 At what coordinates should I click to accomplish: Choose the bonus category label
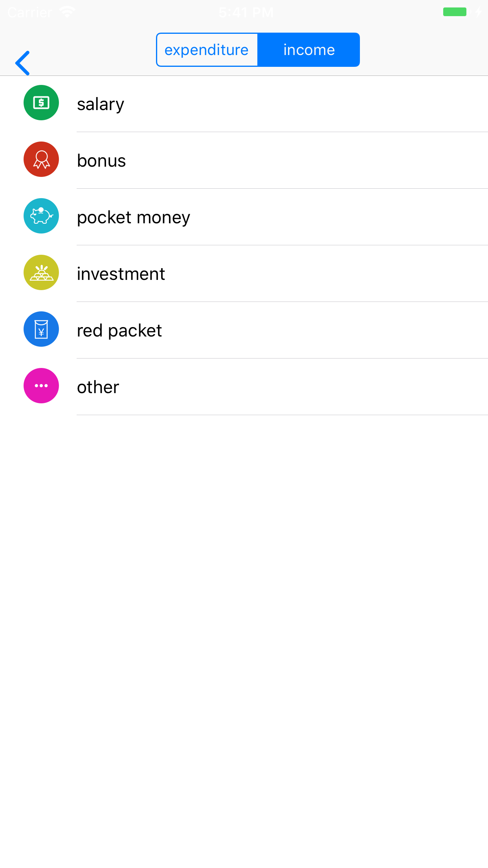point(101,161)
